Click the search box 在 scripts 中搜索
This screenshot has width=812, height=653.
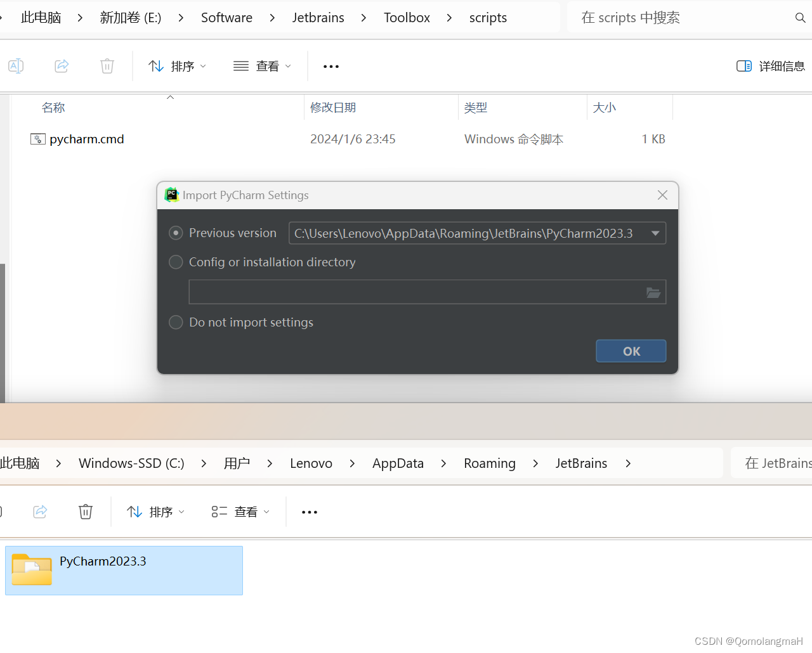[x=685, y=18]
